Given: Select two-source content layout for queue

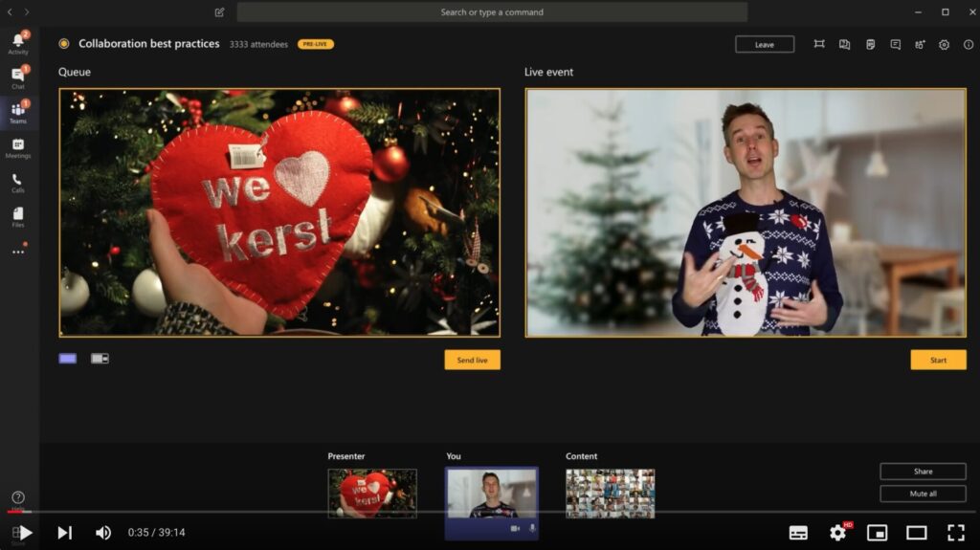Looking at the screenshot, I should (x=100, y=359).
